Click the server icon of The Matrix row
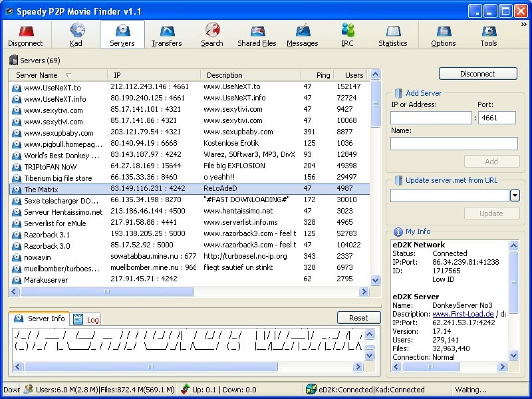The width and height of the screenshot is (532, 399). (x=17, y=190)
